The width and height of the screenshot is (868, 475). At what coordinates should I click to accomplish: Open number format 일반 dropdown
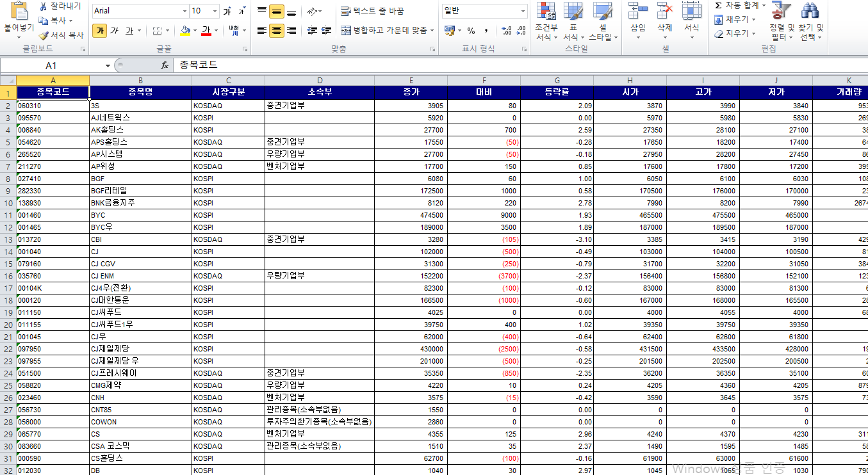[x=523, y=11]
